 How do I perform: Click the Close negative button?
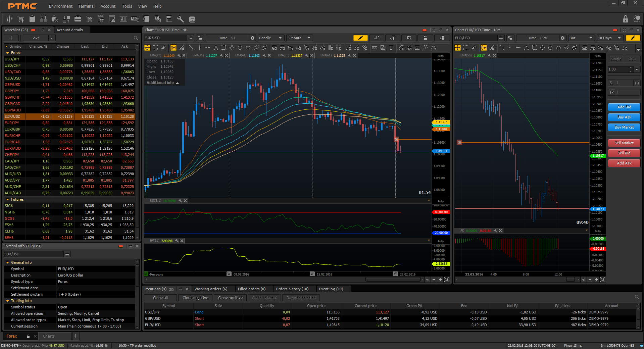pyautogui.click(x=195, y=298)
